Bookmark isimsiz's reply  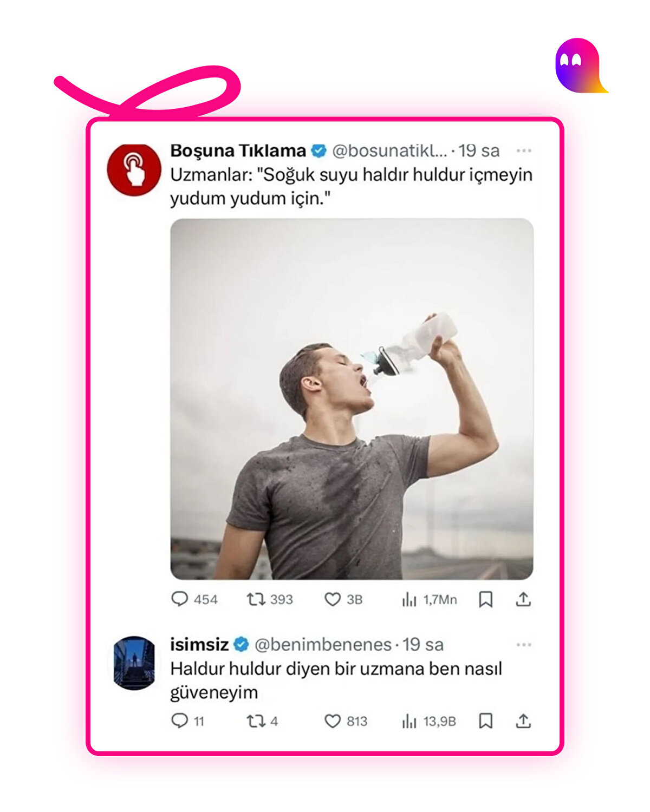(487, 721)
